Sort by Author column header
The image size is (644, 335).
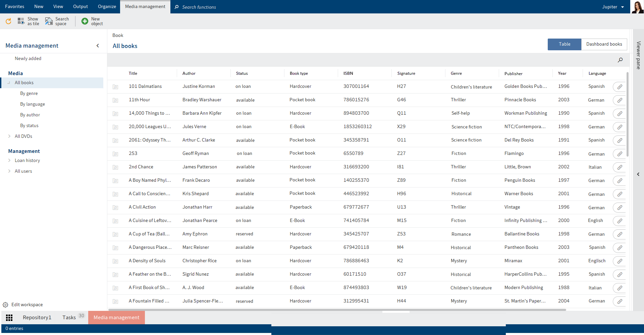[x=189, y=73]
